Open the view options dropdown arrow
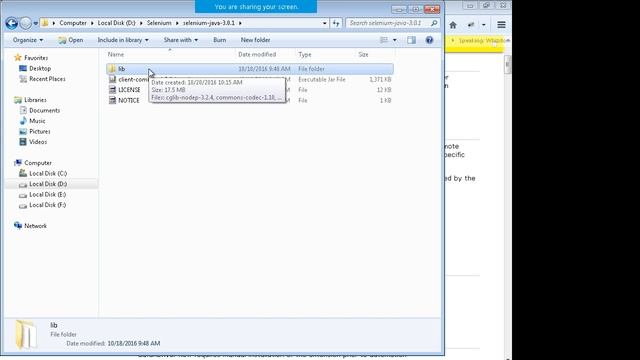This screenshot has height=360, width=640. (x=394, y=40)
